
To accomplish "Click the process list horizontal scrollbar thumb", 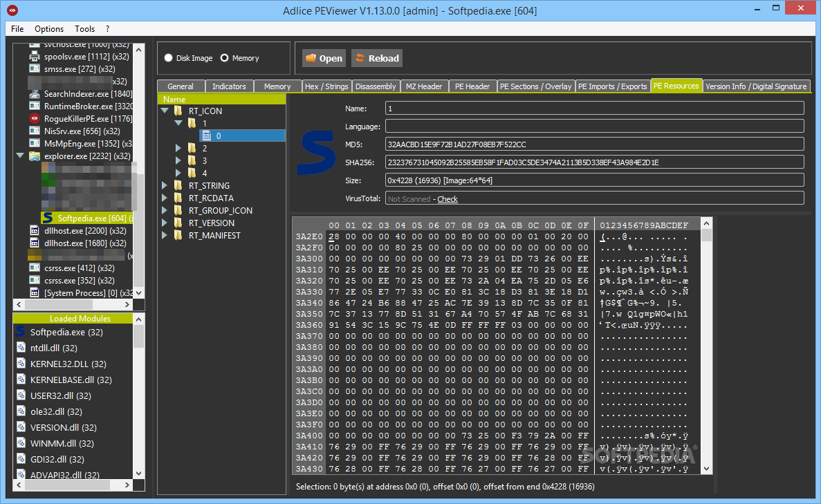I will click(59, 304).
